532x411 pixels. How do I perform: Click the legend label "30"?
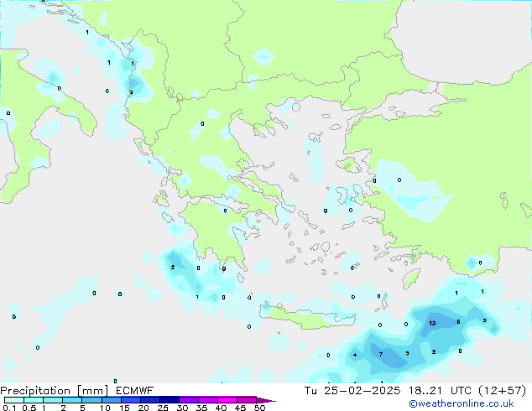182,408
